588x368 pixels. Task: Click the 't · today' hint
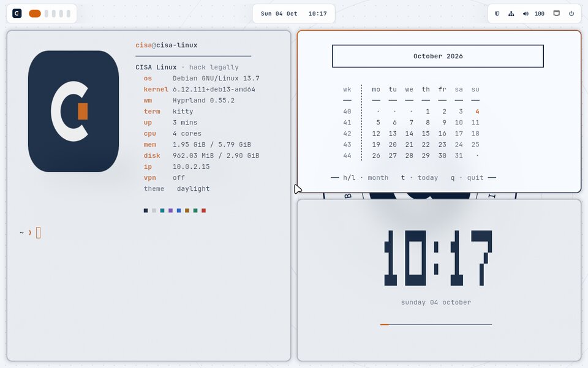[419, 178]
